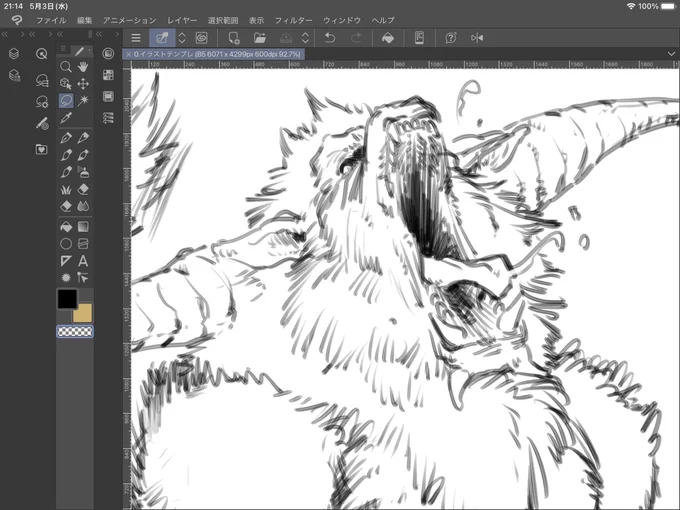The height and width of the screenshot is (510, 680).
Task: Open file using folder icon
Action: [259, 38]
